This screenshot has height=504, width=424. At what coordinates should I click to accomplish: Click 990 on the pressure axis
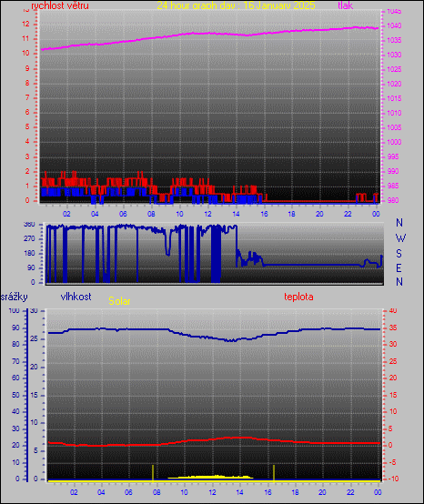(x=393, y=171)
